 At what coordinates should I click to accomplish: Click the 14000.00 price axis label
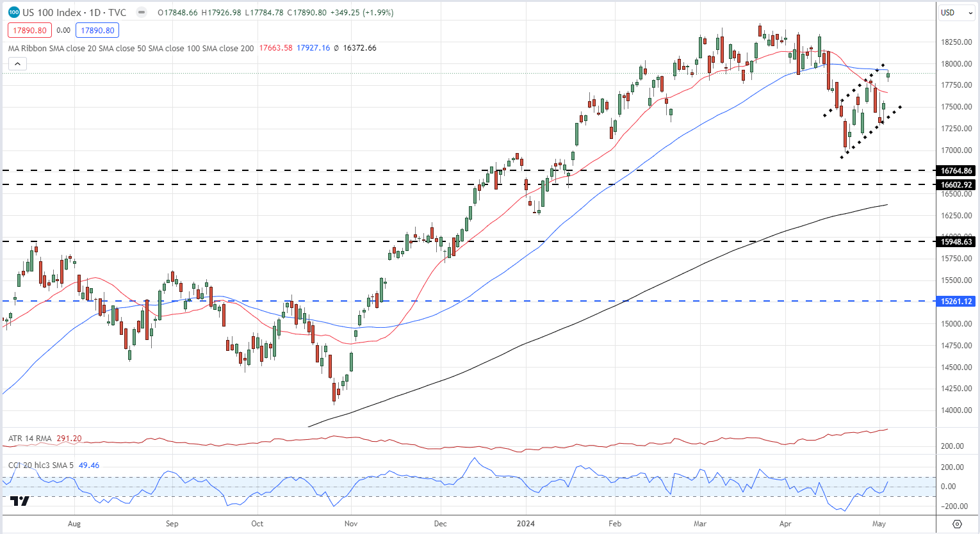[x=956, y=410]
